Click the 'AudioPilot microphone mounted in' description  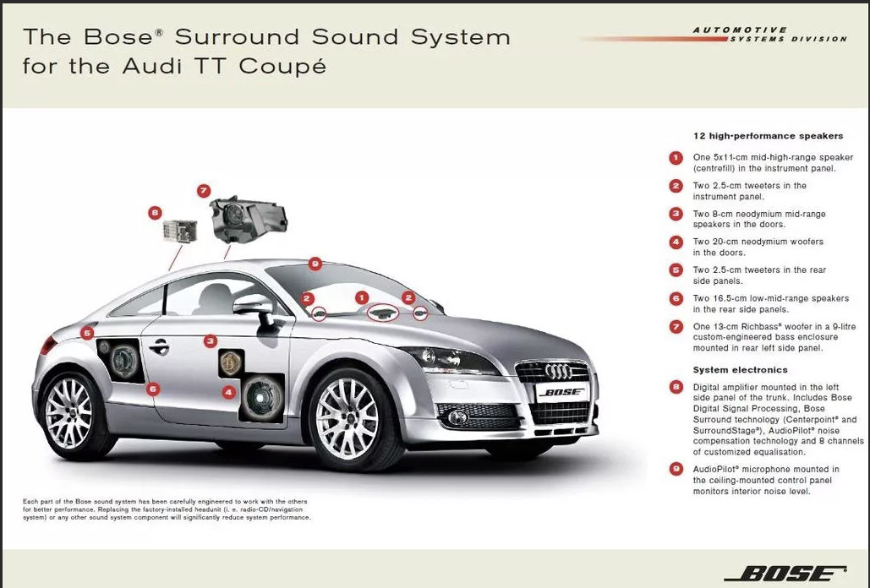(x=766, y=481)
